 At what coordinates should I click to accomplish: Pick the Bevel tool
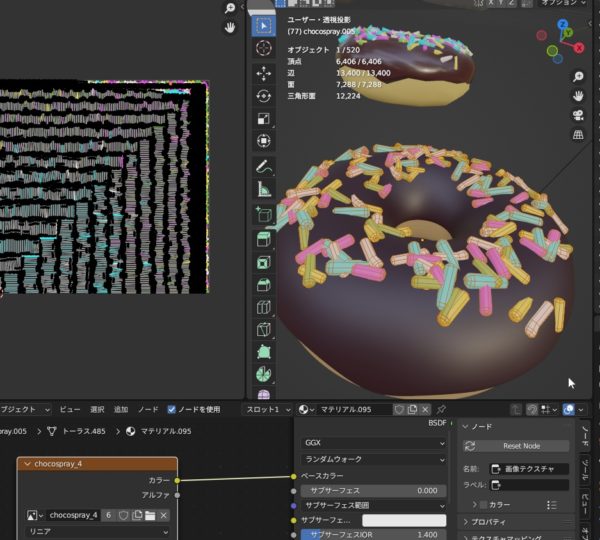pyautogui.click(x=263, y=285)
